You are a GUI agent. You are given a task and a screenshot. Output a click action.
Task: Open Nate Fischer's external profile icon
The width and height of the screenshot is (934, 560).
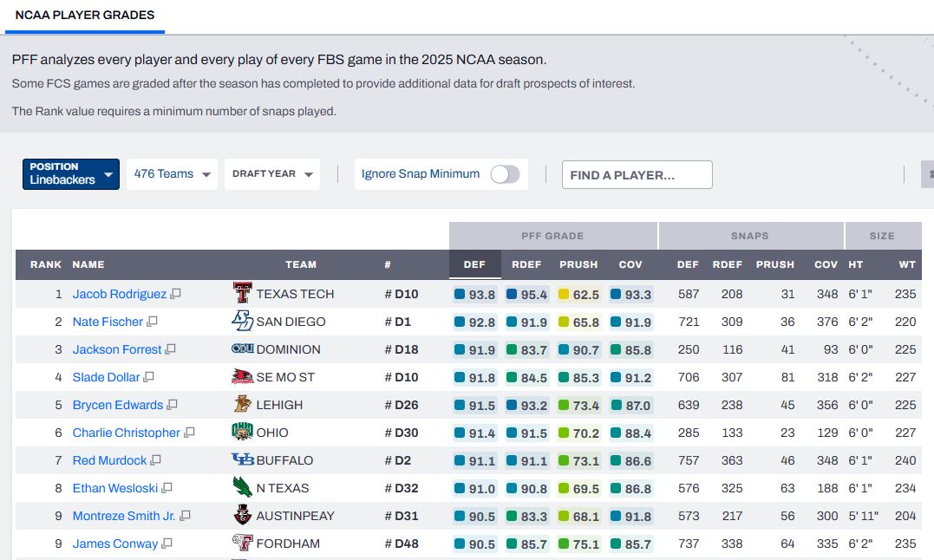click(152, 322)
